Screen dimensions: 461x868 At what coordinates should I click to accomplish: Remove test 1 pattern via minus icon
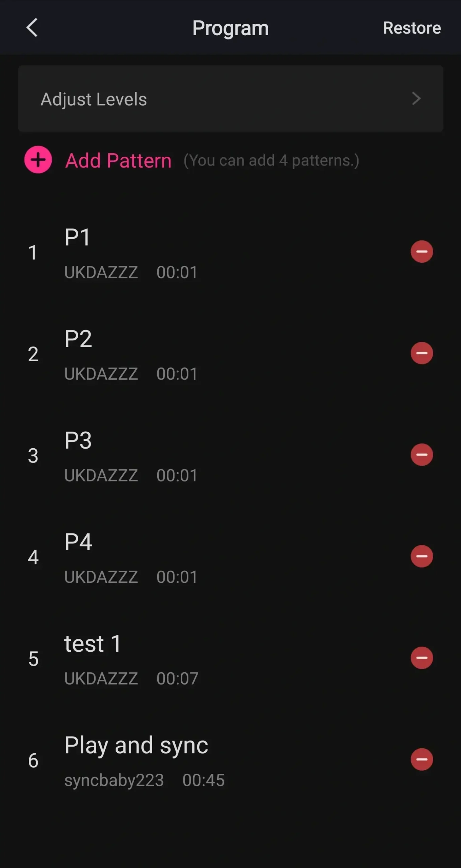[421, 658]
